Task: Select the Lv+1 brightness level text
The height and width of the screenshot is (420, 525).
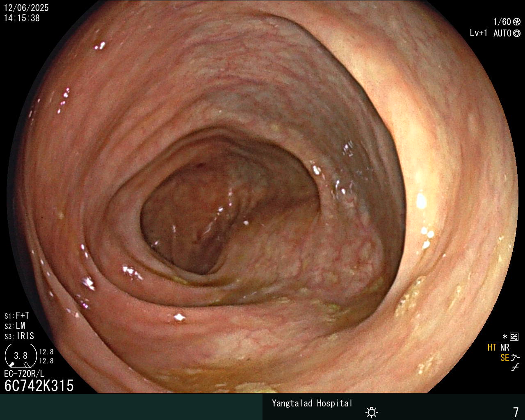Action: pos(479,33)
